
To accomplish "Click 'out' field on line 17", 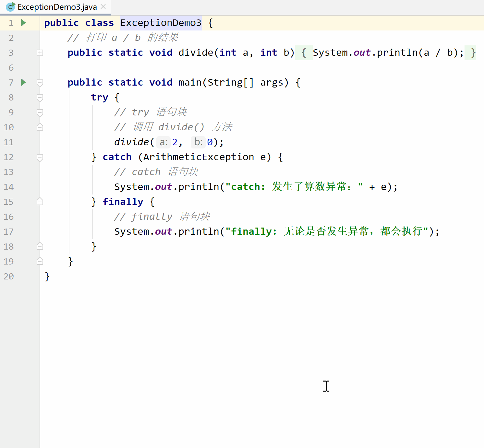I will 163,231.
